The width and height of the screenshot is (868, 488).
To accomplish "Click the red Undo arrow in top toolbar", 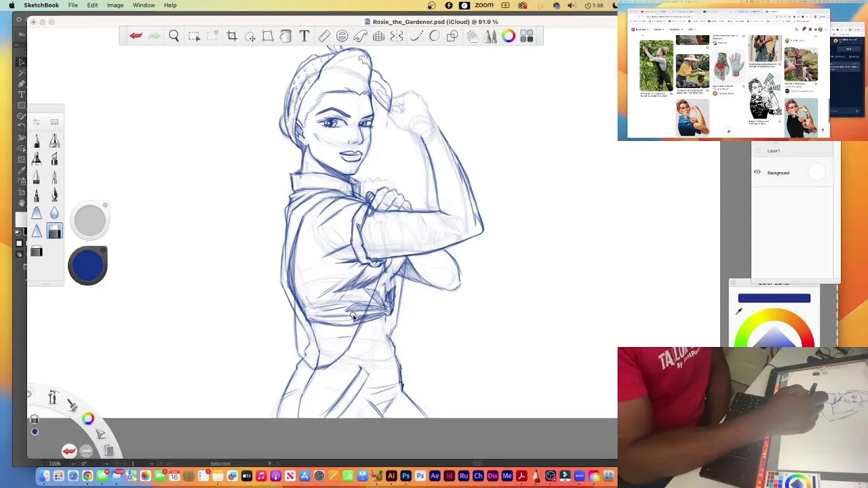I will [136, 36].
